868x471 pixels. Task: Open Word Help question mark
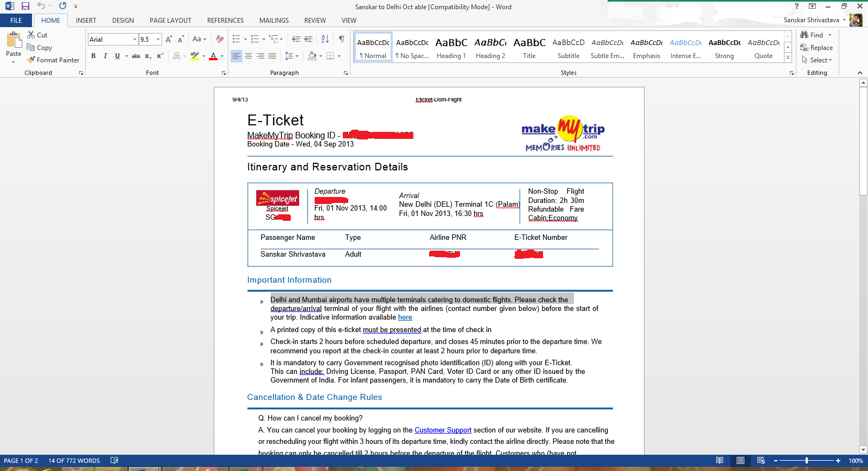pos(796,6)
